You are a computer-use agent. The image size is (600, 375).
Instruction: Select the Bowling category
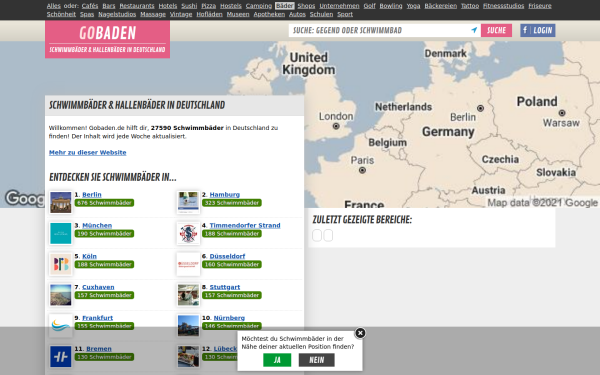tap(391, 6)
